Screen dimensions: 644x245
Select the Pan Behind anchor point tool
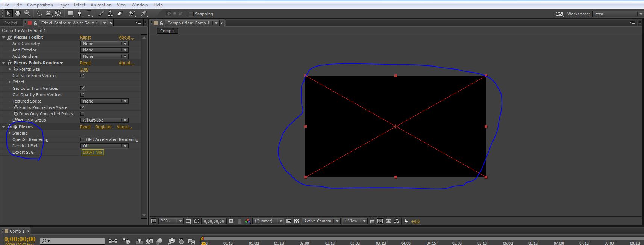58,14
